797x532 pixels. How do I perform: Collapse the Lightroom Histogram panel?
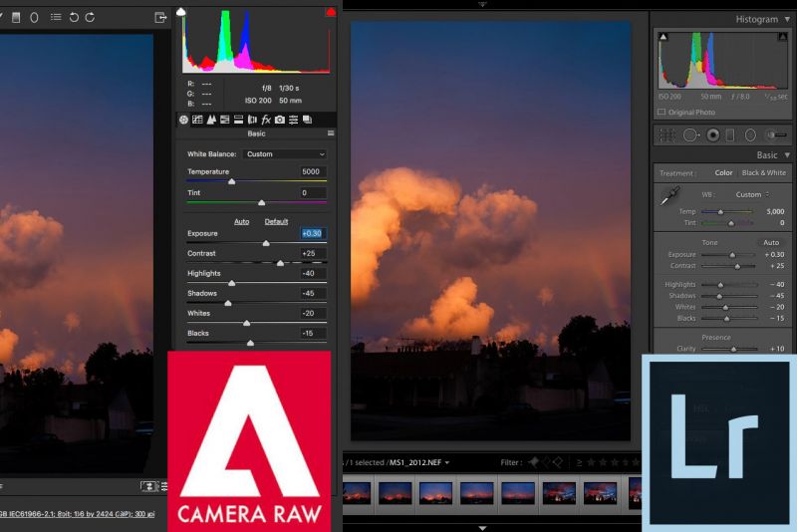tap(787, 19)
